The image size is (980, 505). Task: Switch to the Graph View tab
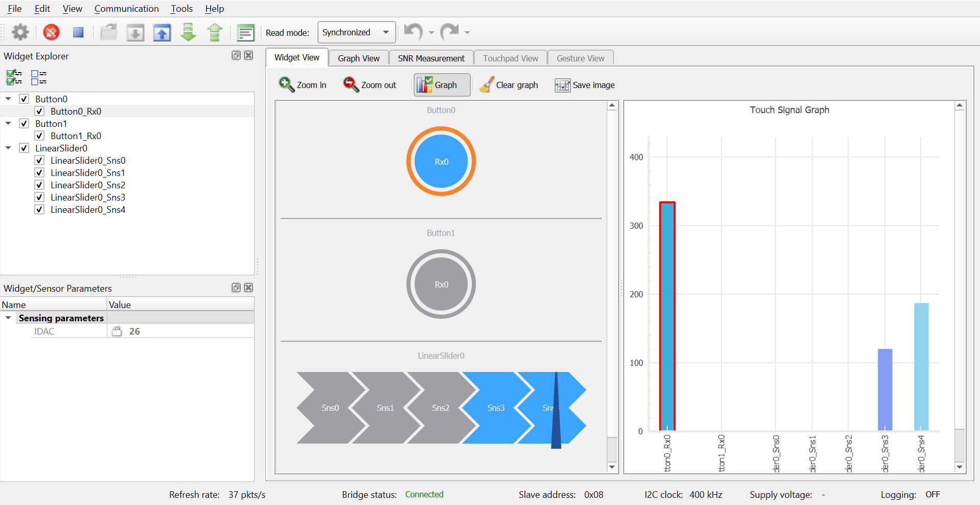pos(358,58)
